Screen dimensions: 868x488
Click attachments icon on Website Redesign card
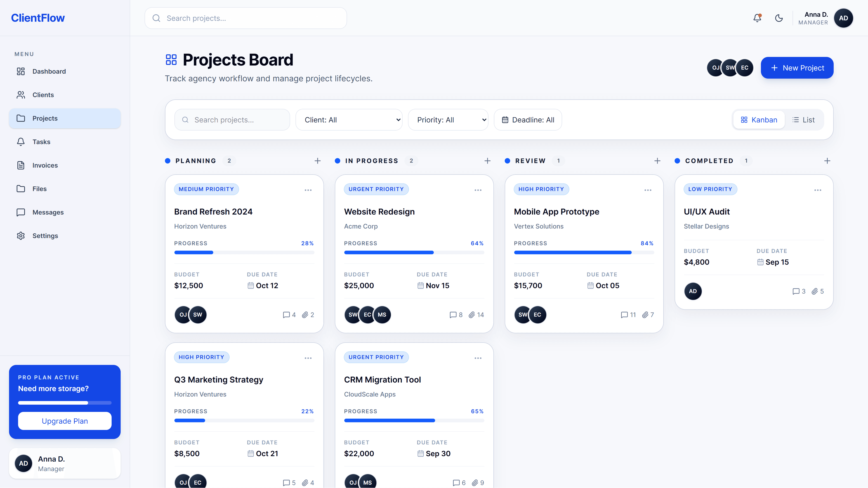pyautogui.click(x=472, y=314)
